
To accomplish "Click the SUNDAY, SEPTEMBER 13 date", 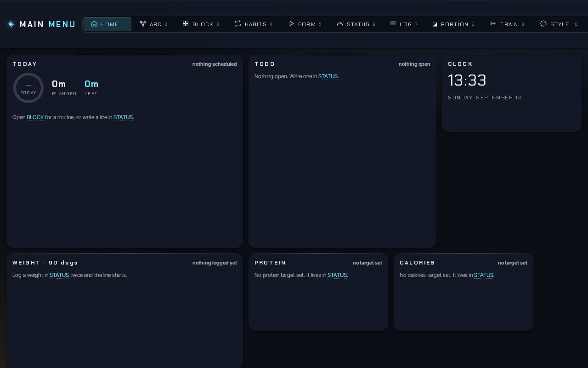I will [x=485, y=98].
